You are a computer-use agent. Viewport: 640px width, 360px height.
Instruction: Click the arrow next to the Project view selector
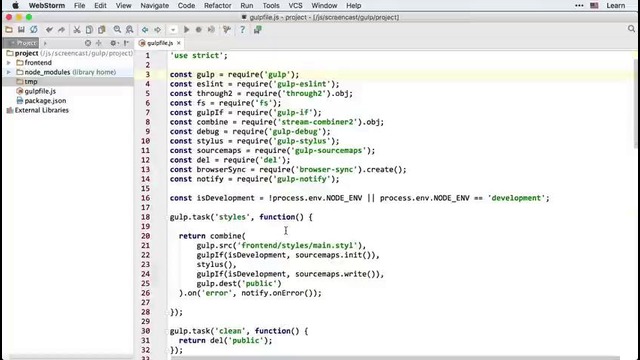pyautogui.click(x=45, y=43)
